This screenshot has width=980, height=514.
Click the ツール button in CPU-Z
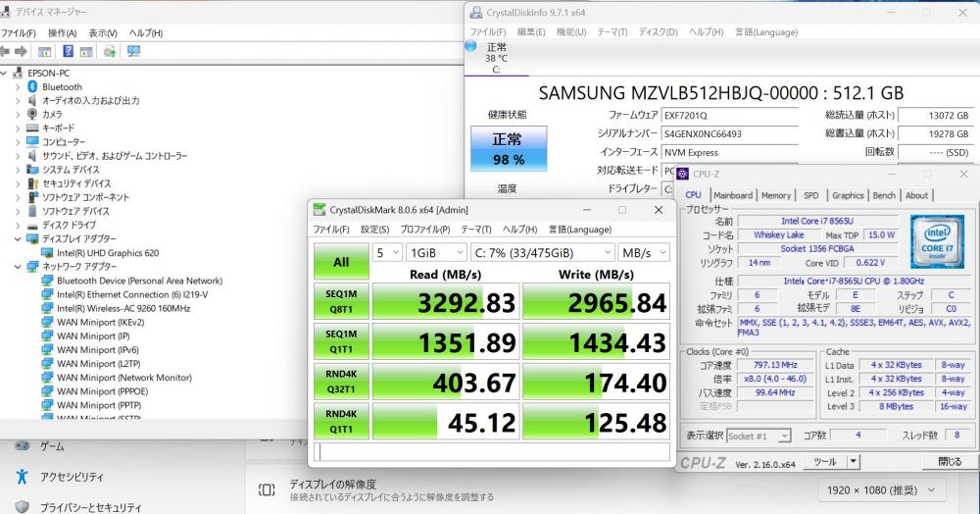tap(825, 462)
